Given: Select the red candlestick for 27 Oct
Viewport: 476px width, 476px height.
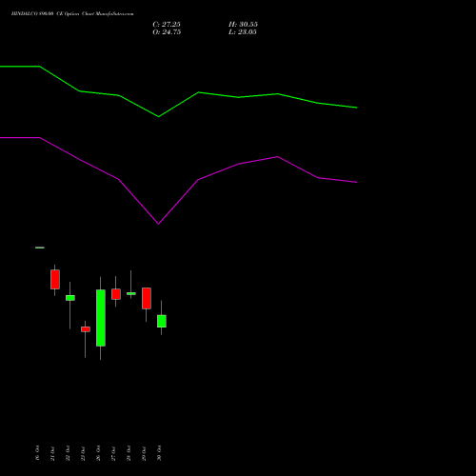Looking at the screenshot, I should coord(116,294).
